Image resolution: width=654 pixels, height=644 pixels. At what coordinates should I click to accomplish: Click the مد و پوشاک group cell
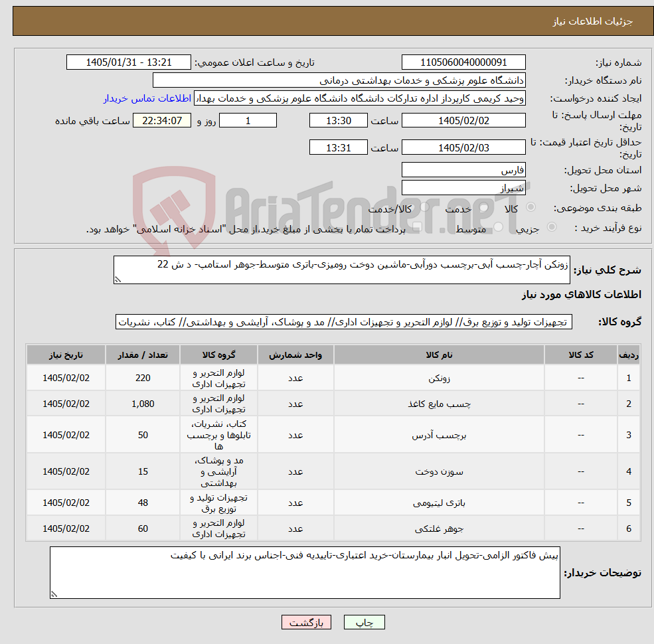point(218,472)
